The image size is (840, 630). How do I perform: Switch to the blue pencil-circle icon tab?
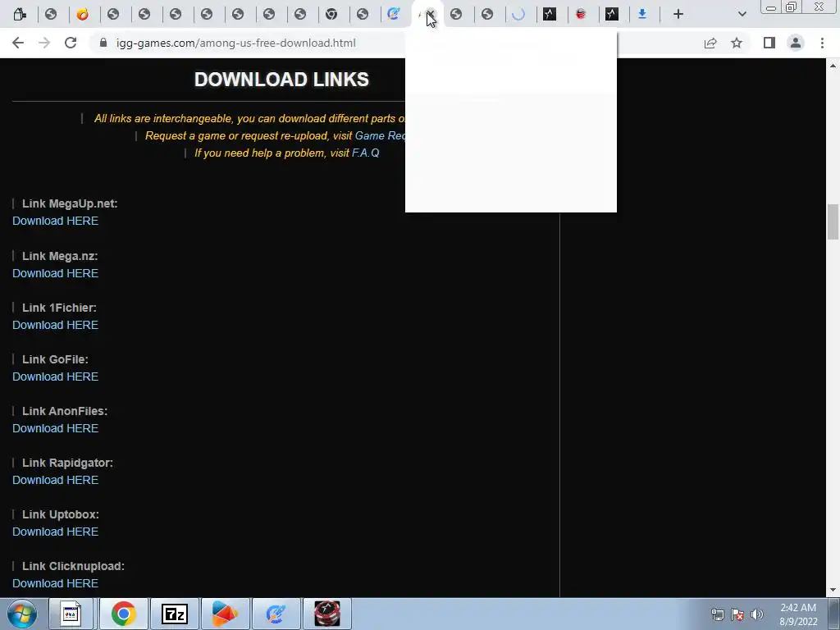pos(394,14)
